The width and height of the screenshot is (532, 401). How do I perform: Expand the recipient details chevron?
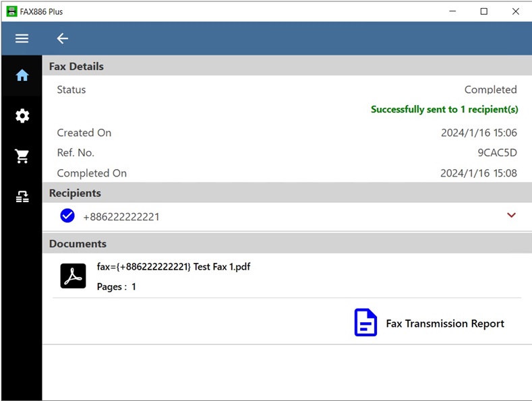tap(511, 215)
